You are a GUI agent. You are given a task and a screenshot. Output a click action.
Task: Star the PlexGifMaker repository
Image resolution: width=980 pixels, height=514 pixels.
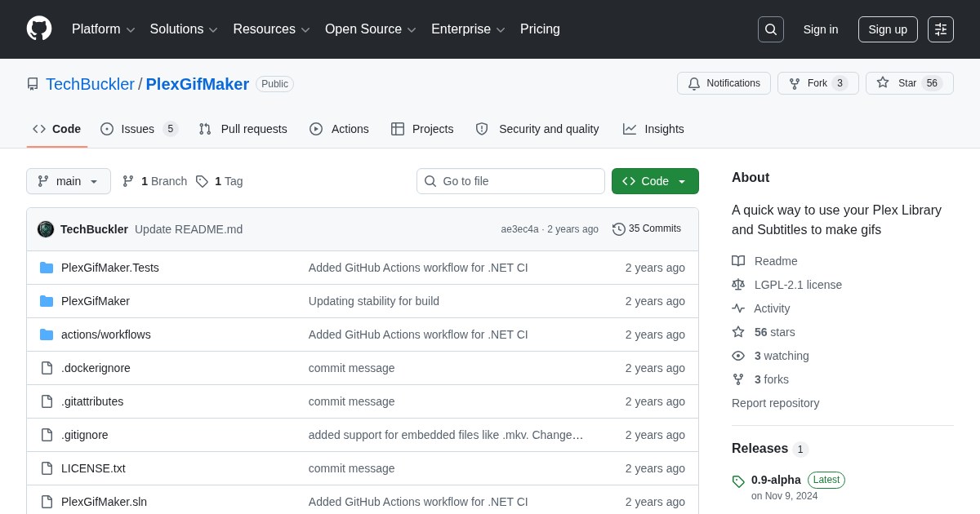pyautogui.click(x=910, y=83)
